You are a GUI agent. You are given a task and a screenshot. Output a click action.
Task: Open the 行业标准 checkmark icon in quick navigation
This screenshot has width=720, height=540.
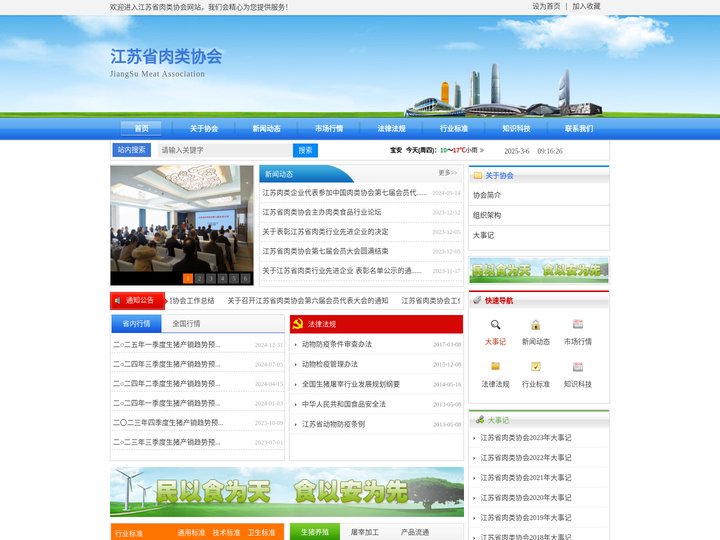click(535, 366)
